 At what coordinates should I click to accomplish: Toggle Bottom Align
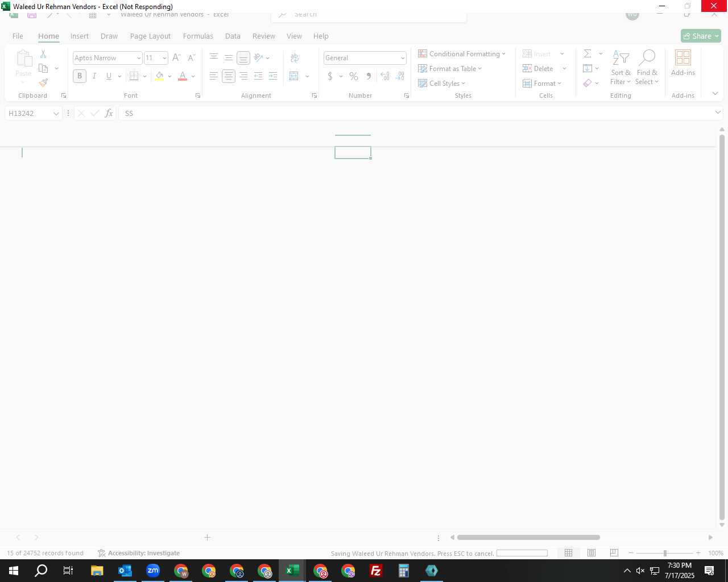pyautogui.click(x=243, y=57)
